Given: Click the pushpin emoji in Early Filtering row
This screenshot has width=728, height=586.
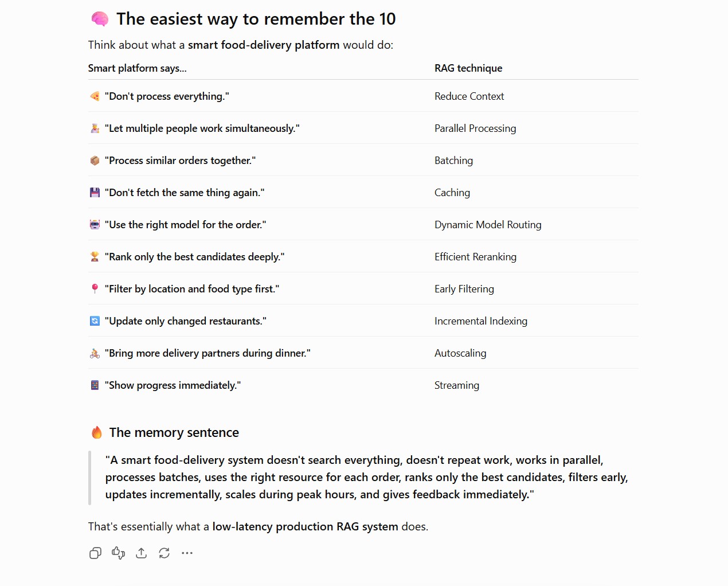Looking at the screenshot, I should point(95,289).
